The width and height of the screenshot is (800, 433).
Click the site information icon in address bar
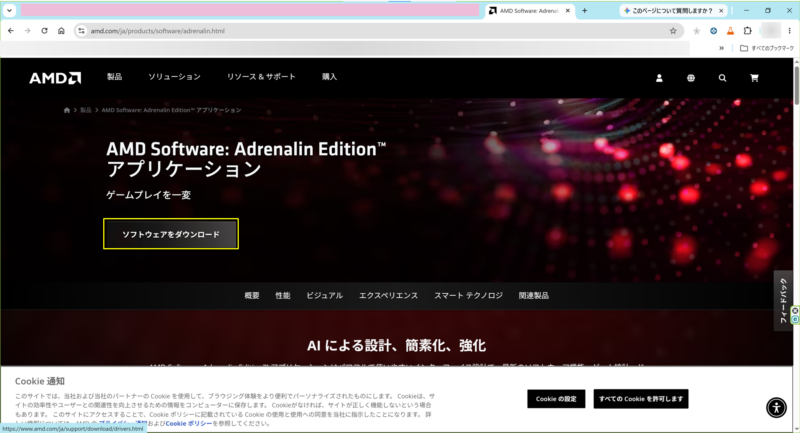click(81, 31)
